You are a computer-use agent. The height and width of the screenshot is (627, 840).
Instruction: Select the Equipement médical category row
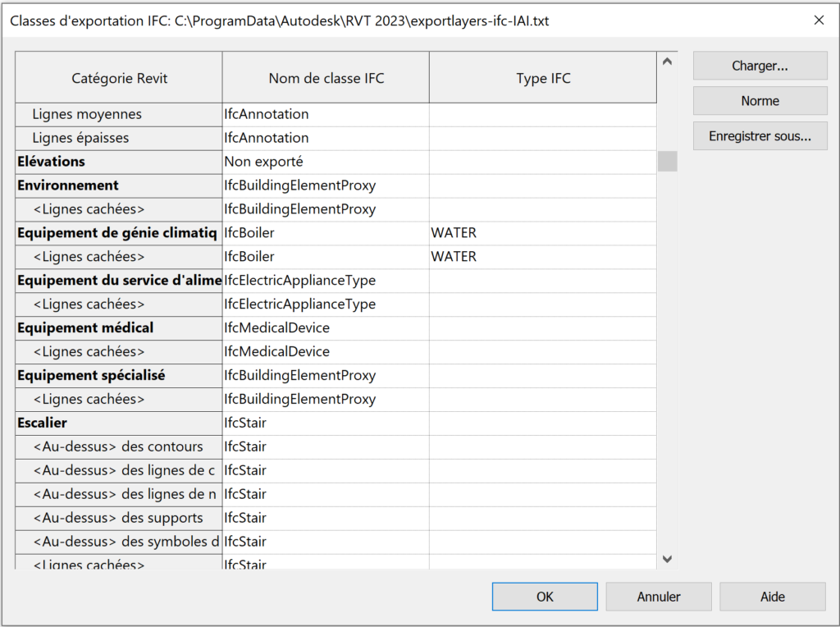pyautogui.click(x=119, y=328)
